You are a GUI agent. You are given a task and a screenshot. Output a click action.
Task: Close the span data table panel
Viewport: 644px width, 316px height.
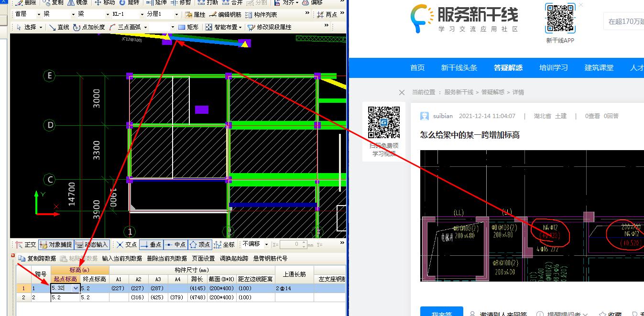pos(13,255)
